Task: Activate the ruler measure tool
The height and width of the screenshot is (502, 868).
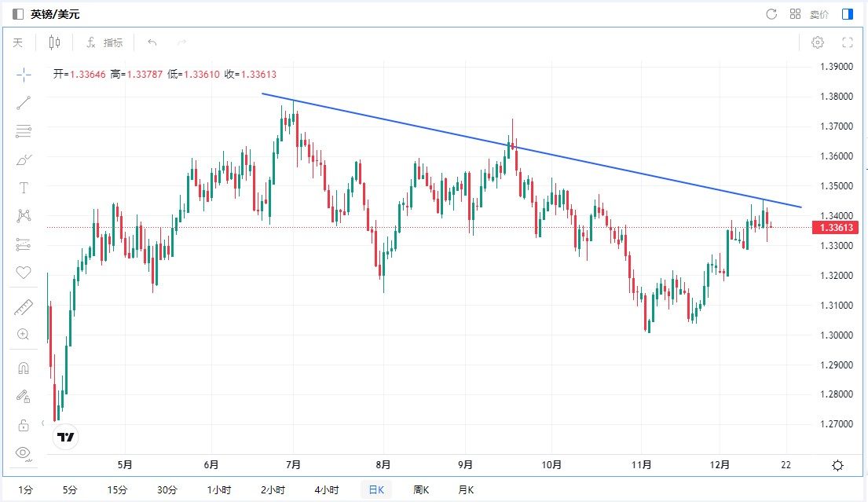Action: (x=24, y=307)
